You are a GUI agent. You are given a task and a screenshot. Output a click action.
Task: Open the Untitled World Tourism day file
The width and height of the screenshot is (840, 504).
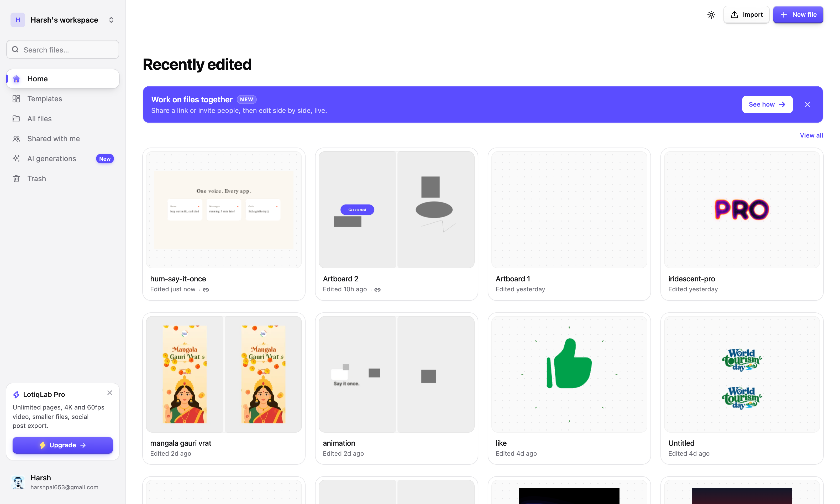[742, 388]
